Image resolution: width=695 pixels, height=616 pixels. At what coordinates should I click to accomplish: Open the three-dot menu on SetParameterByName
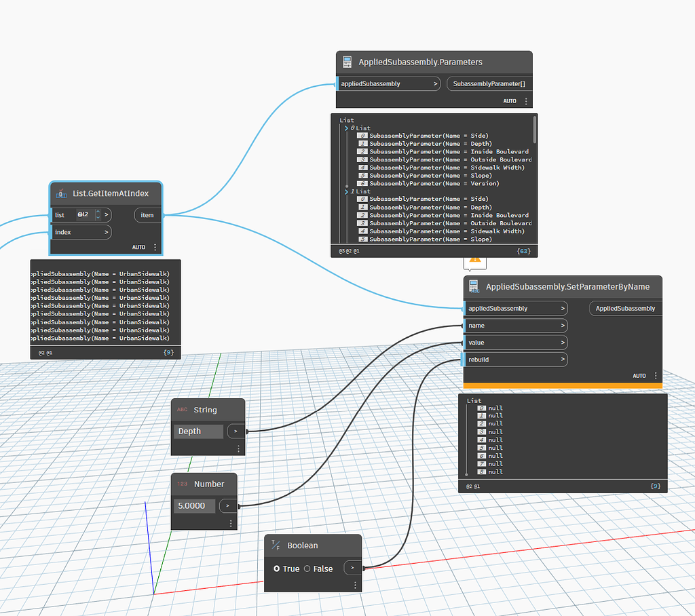(x=655, y=375)
